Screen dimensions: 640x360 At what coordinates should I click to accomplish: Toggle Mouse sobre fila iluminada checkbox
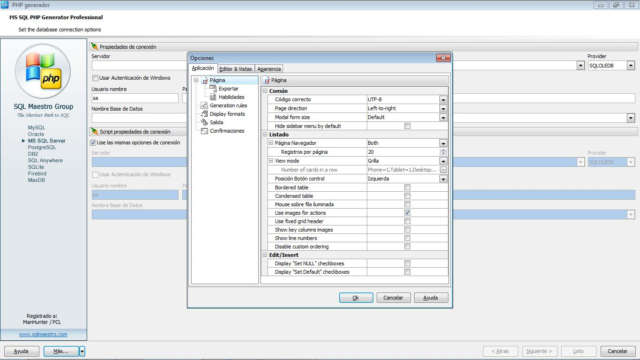point(407,204)
